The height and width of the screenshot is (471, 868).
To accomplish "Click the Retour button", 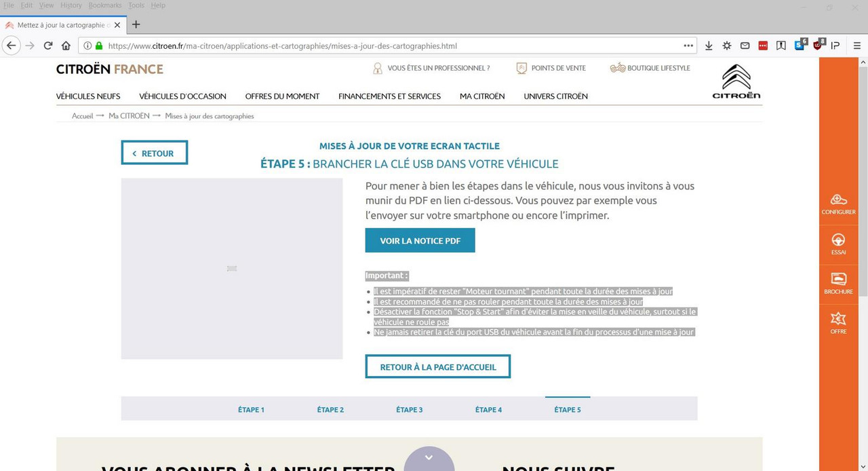I will (x=154, y=153).
